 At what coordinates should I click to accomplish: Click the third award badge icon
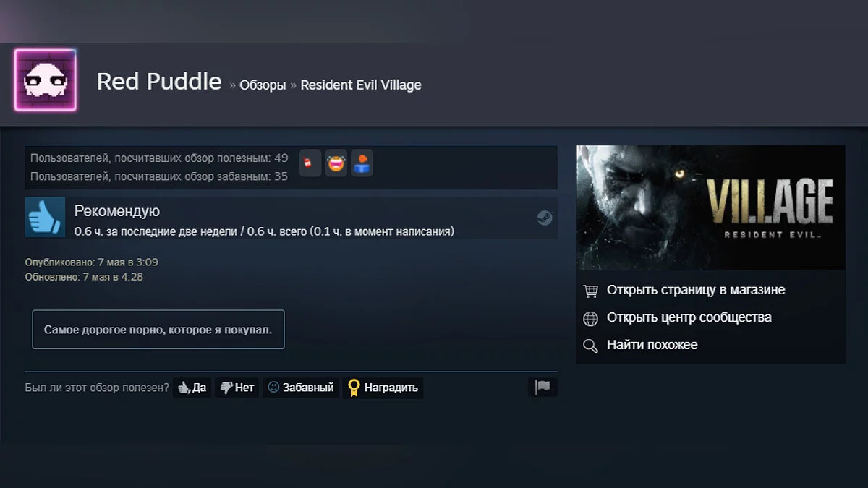(x=362, y=163)
